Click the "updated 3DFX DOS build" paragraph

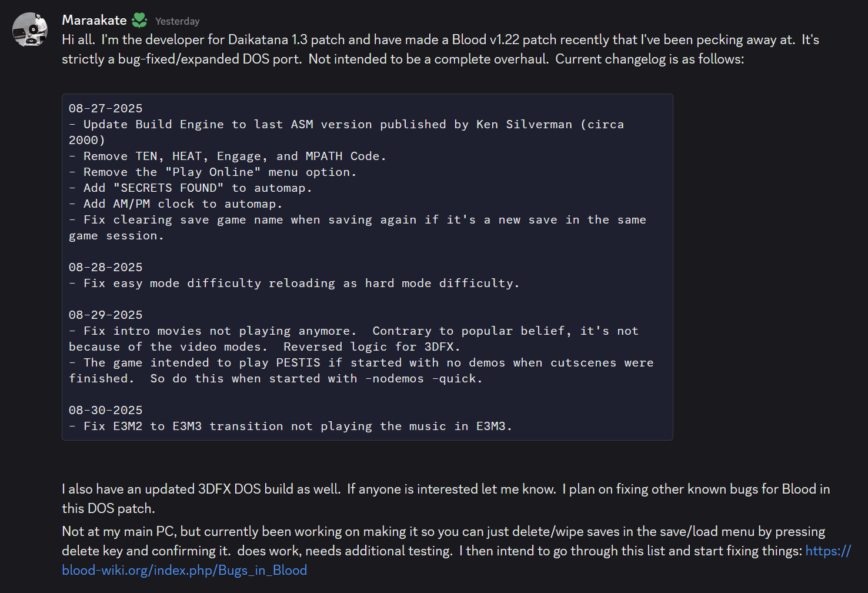446,499
